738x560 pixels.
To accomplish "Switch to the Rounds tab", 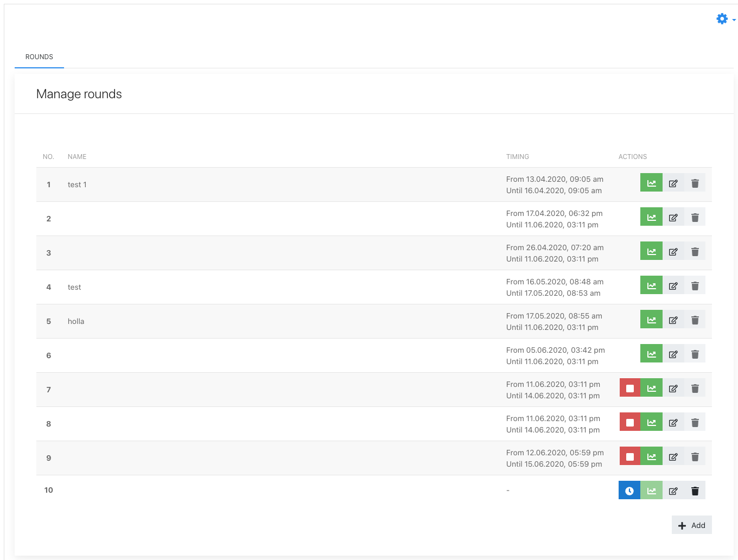I will tap(39, 57).
